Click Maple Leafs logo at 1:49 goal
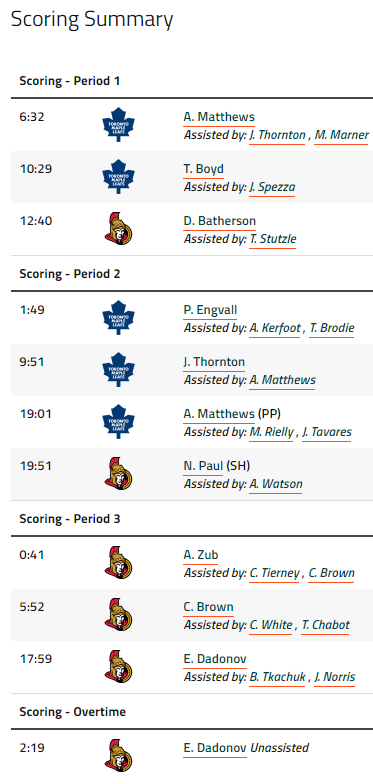 click(x=118, y=318)
